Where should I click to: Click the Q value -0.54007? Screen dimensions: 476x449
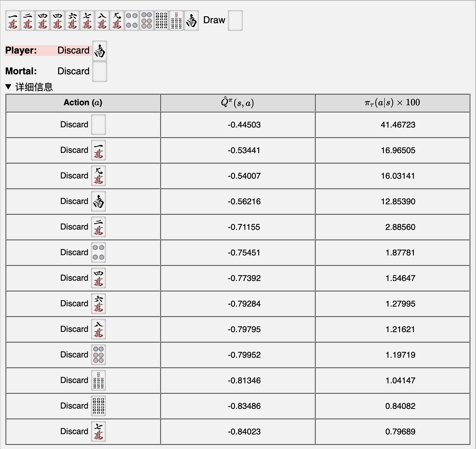click(x=244, y=176)
